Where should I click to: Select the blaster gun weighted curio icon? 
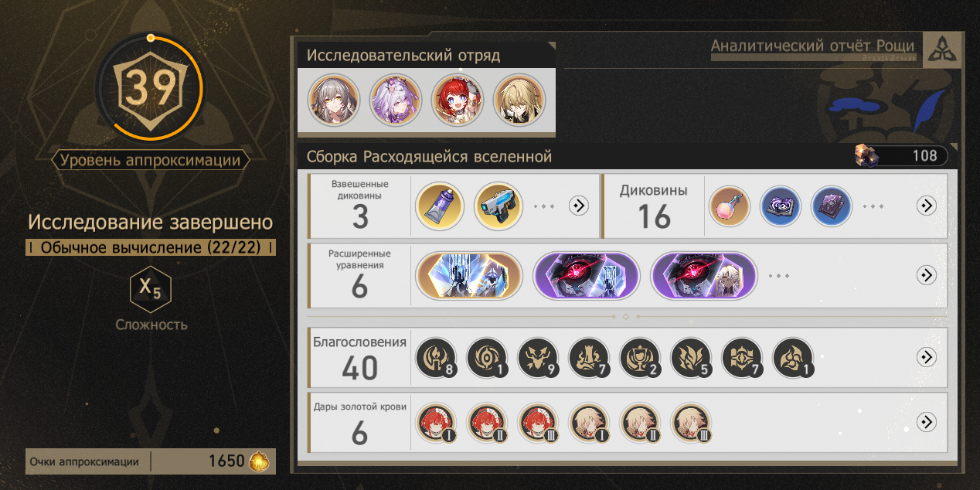pyautogui.click(x=498, y=206)
